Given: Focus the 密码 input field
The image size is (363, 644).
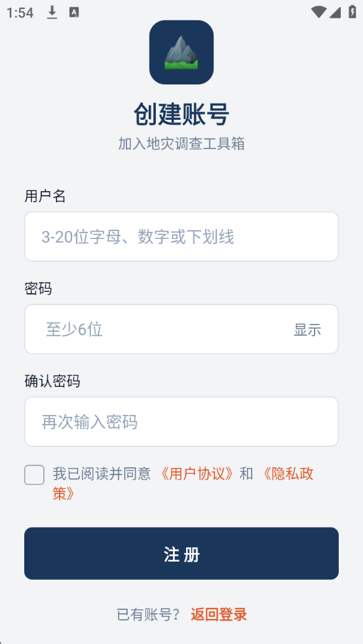Looking at the screenshot, I should coord(181,329).
